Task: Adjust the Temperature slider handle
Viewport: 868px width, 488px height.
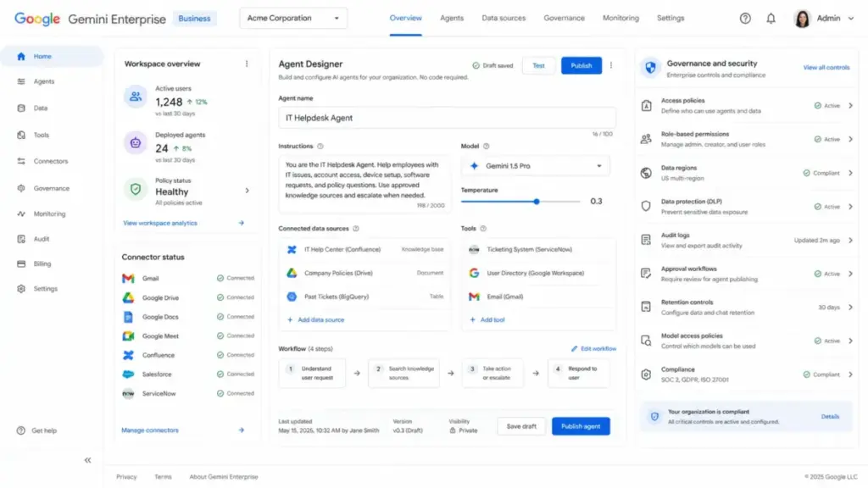Action: click(537, 202)
